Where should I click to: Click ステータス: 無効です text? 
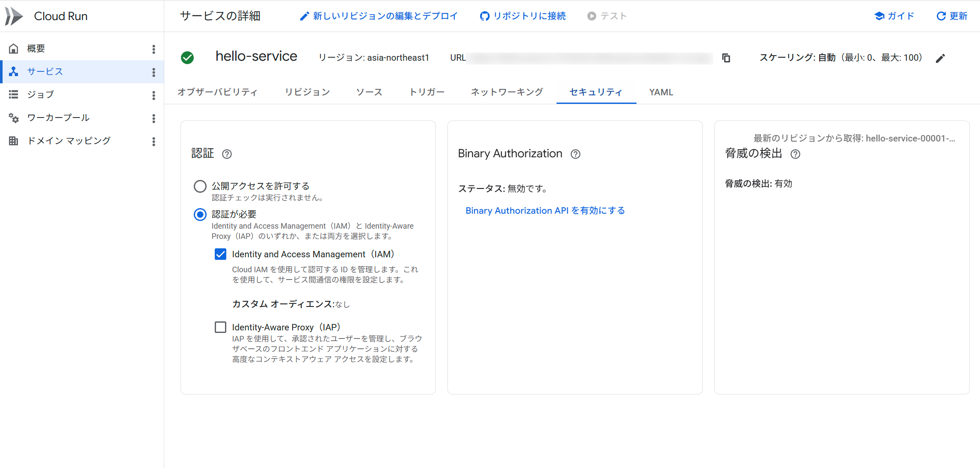point(503,188)
